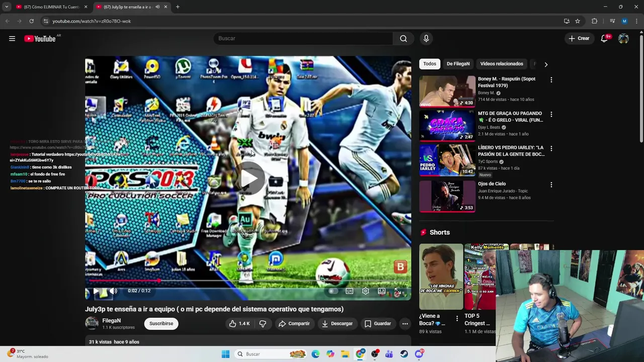
Task: Open options for Boney M. Rasputin video
Action: (x=551, y=80)
